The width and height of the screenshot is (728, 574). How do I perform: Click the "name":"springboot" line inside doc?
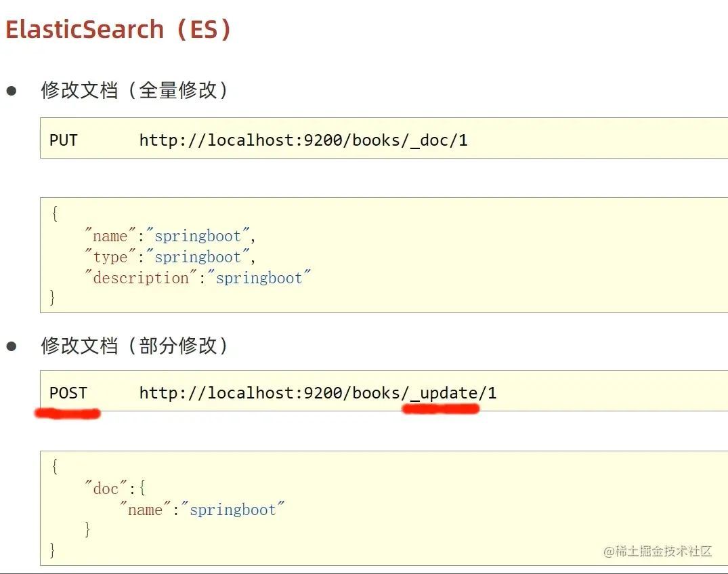[x=202, y=509]
